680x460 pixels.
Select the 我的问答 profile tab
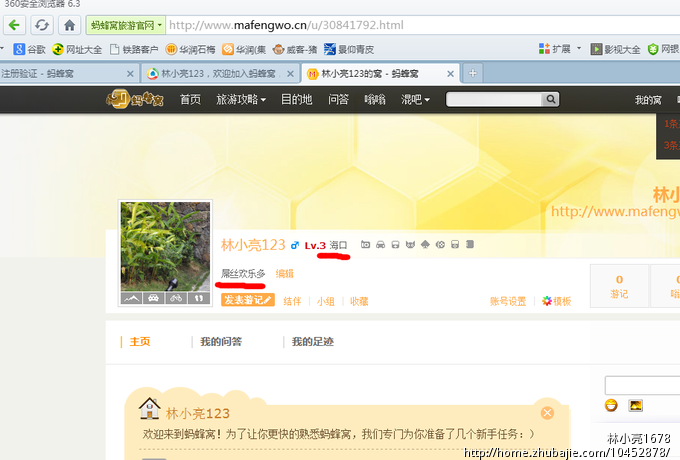pos(221,342)
